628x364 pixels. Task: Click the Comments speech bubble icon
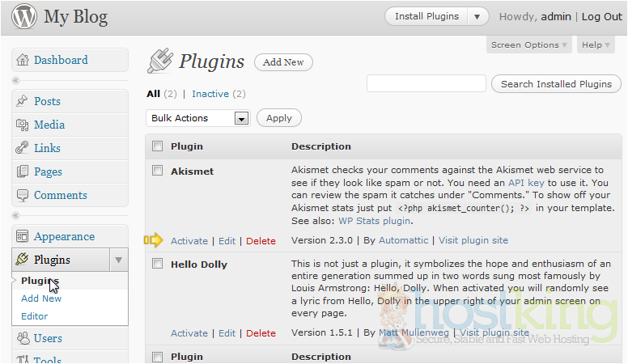[23, 195]
